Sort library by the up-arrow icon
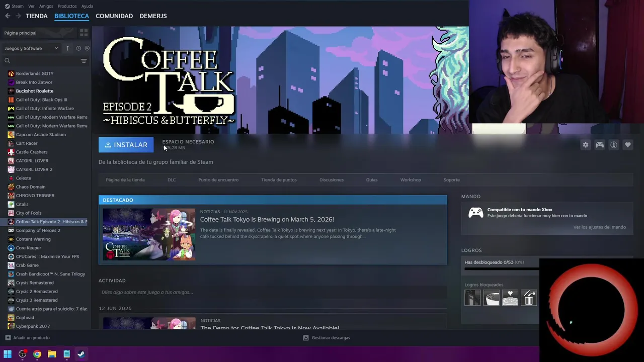 point(67,48)
